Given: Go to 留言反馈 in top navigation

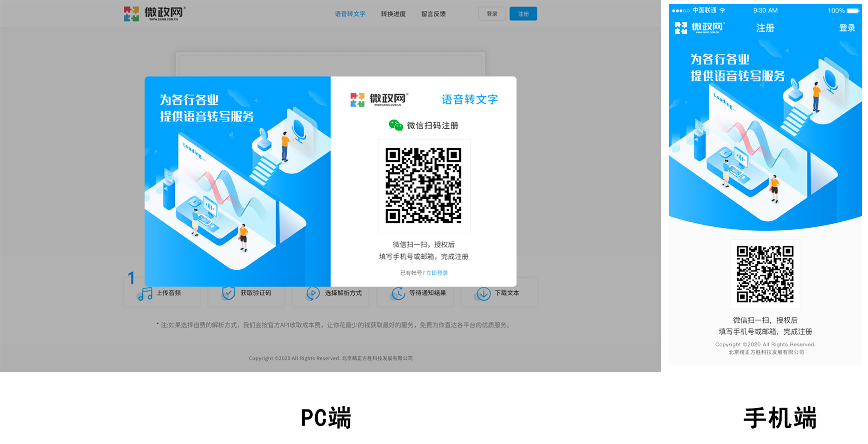Looking at the screenshot, I should [x=433, y=14].
